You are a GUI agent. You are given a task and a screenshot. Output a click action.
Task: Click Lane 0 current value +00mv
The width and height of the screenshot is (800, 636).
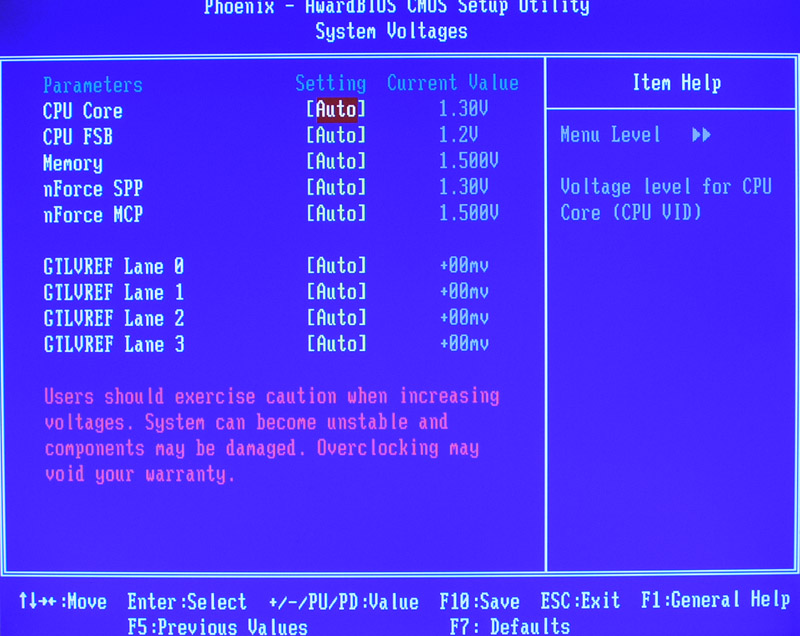click(464, 265)
